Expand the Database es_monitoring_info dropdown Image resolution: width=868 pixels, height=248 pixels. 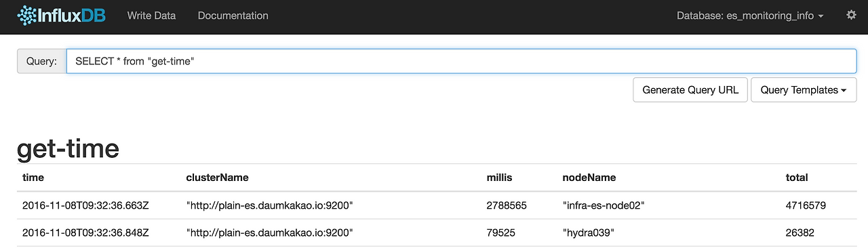[750, 16]
